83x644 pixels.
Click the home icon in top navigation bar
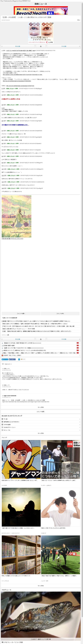click(x=41, y=46)
